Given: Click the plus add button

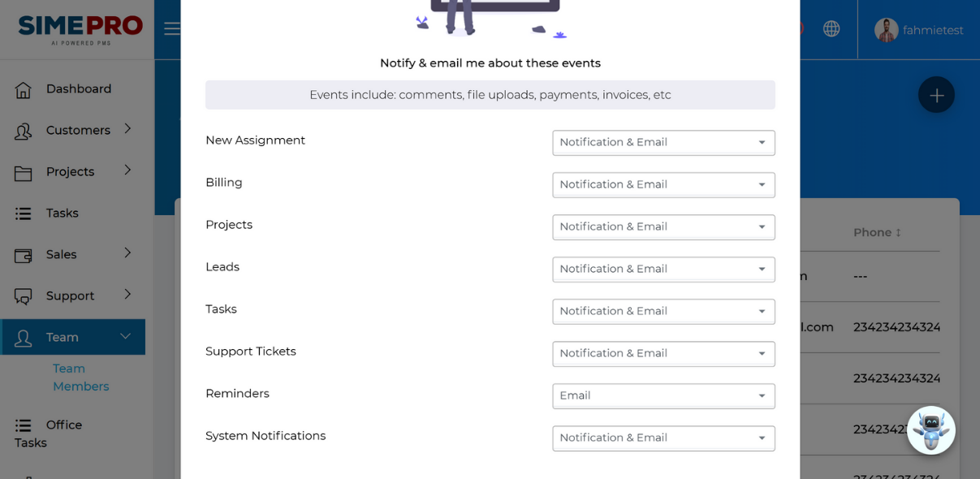Looking at the screenshot, I should pyautogui.click(x=936, y=95).
